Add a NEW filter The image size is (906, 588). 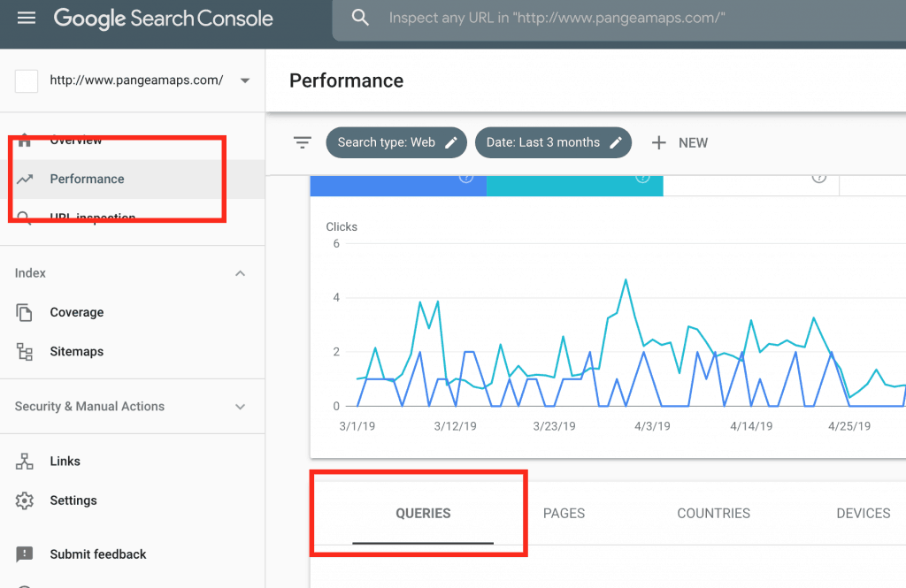tap(680, 142)
